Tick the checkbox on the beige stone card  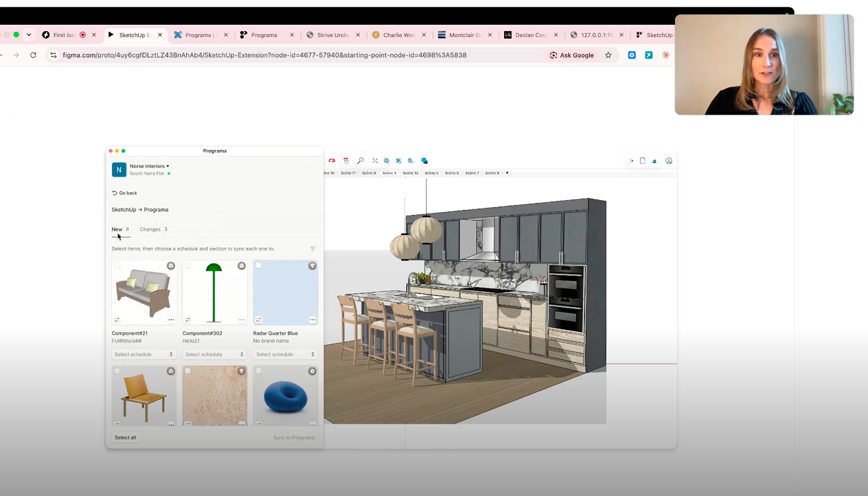tap(188, 371)
